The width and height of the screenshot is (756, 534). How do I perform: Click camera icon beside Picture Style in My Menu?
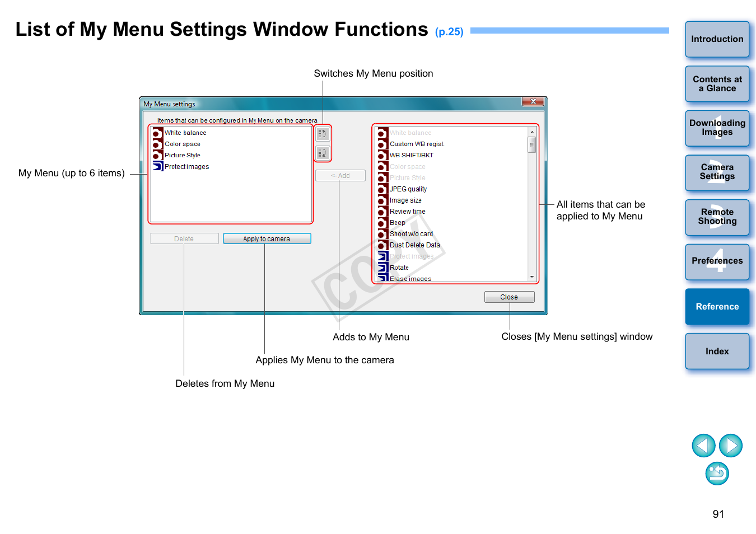click(158, 155)
